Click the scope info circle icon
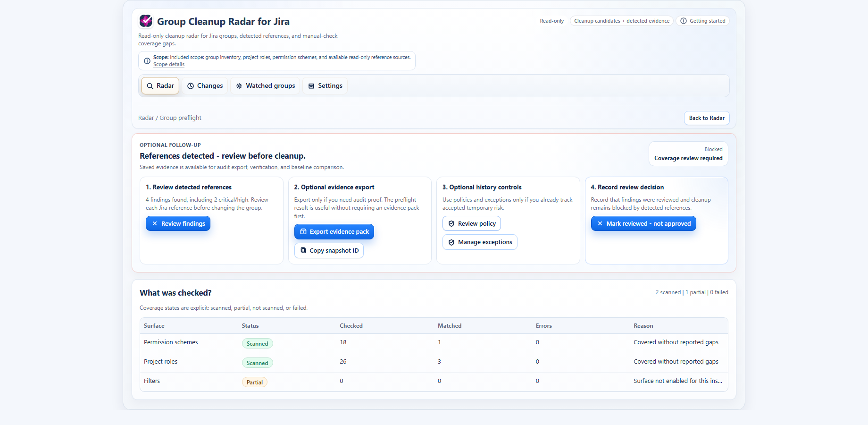The height and width of the screenshot is (425, 868). pos(147,61)
